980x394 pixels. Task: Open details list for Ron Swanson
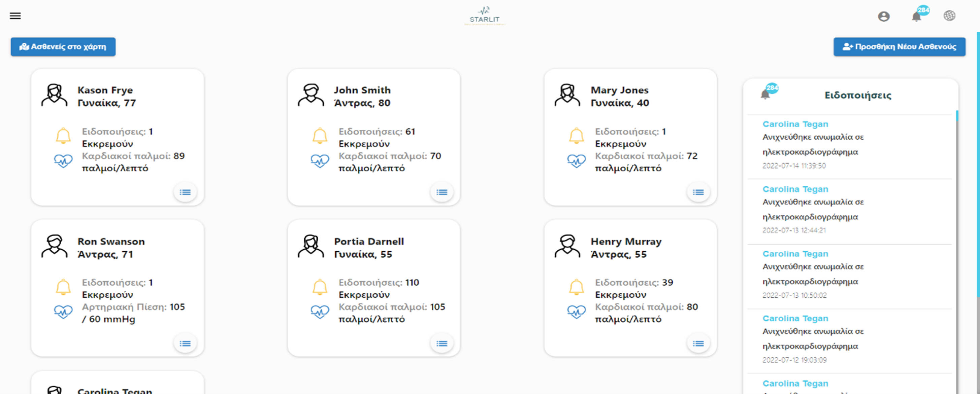(x=185, y=344)
